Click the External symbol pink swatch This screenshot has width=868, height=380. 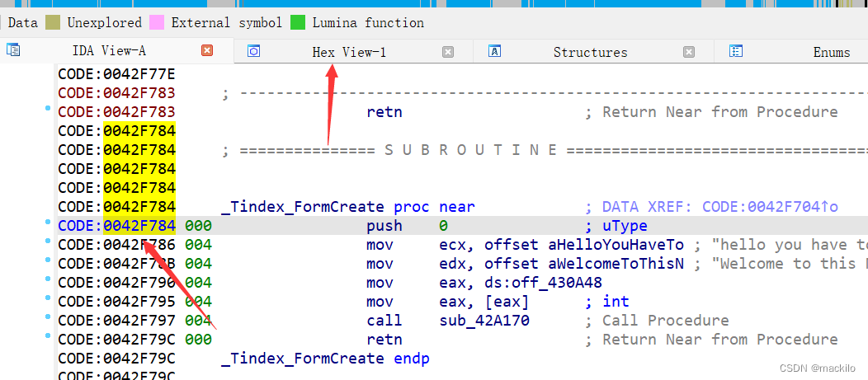coord(157,23)
